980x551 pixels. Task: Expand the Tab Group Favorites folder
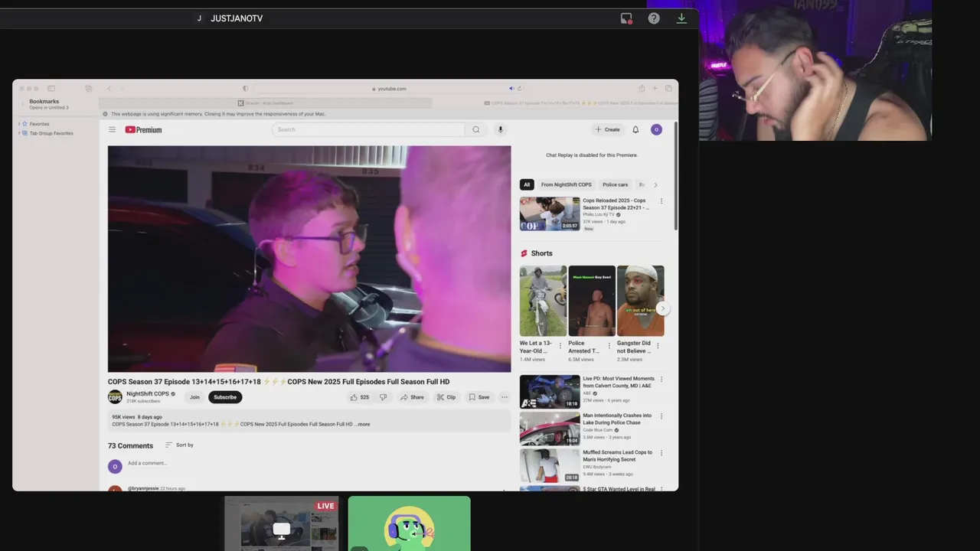click(x=18, y=133)
